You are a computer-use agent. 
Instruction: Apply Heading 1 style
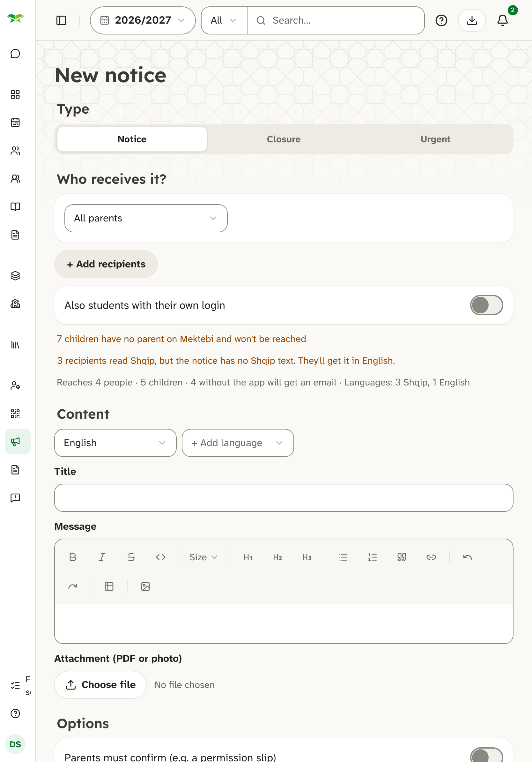(x=248, y=557)
